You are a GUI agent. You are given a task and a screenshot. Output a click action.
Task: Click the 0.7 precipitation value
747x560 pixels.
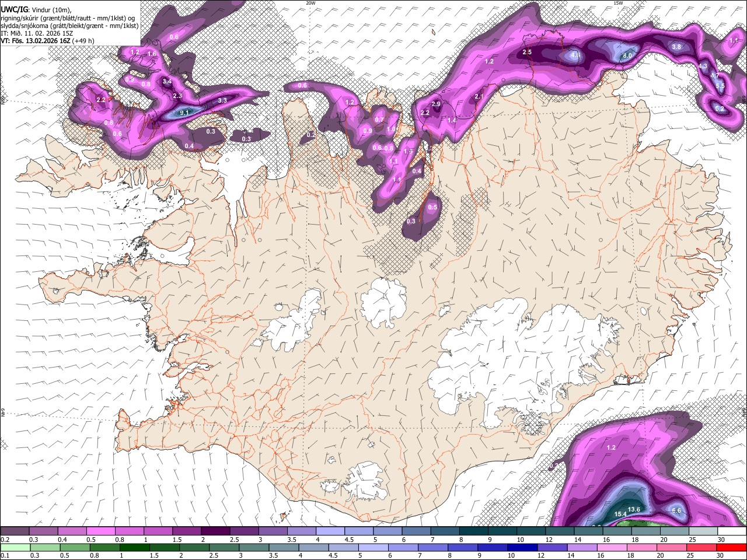379,120
